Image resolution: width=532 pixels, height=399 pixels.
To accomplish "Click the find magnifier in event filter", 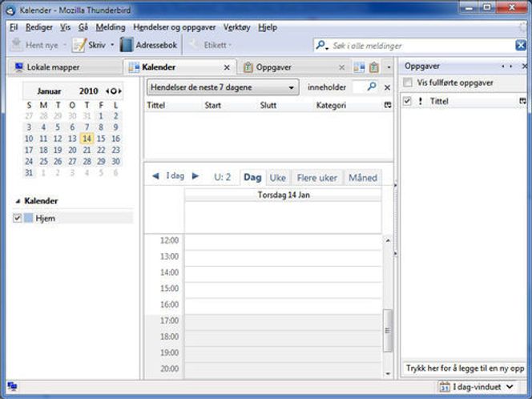I will pyautogui.click(x=372, y=87).
